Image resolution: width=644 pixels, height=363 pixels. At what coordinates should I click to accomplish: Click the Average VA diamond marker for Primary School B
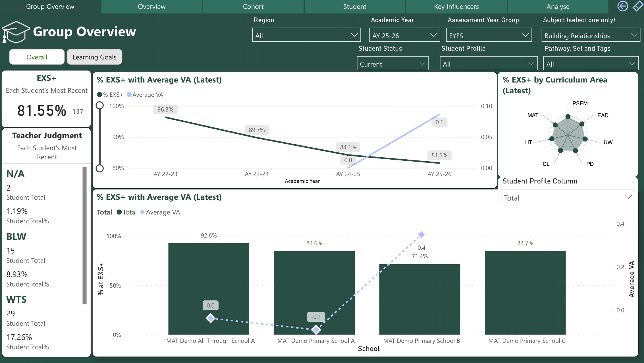pyautogui.click(x=421, y=235)
